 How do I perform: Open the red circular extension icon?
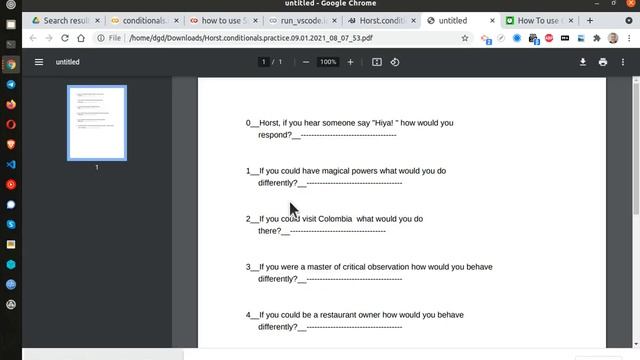click(549, 38)
